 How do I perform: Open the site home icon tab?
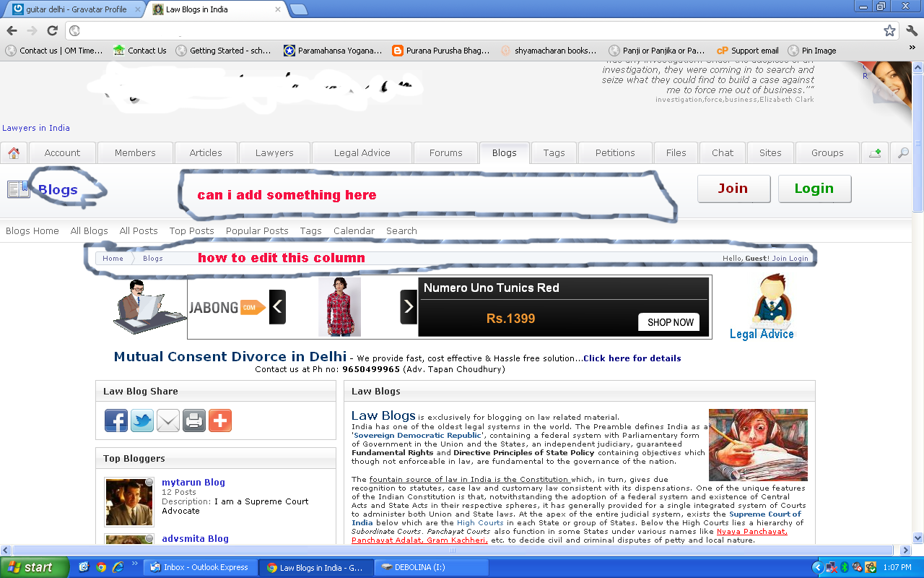click(x=14, y=152)
